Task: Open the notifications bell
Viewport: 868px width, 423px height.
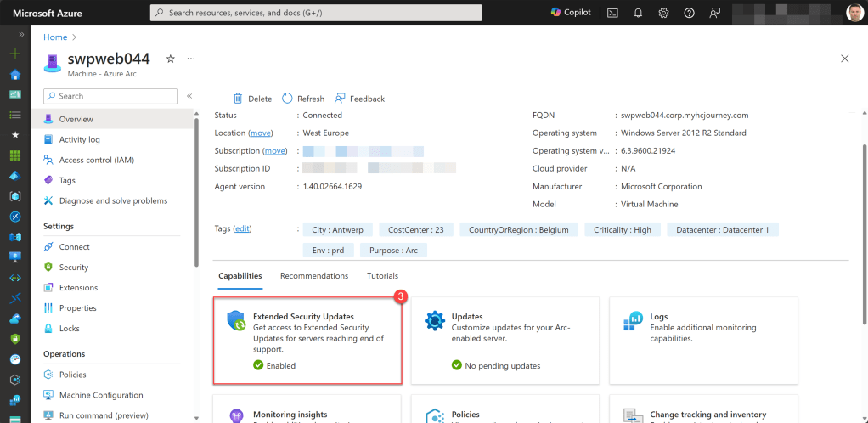Action: point(638,13)
